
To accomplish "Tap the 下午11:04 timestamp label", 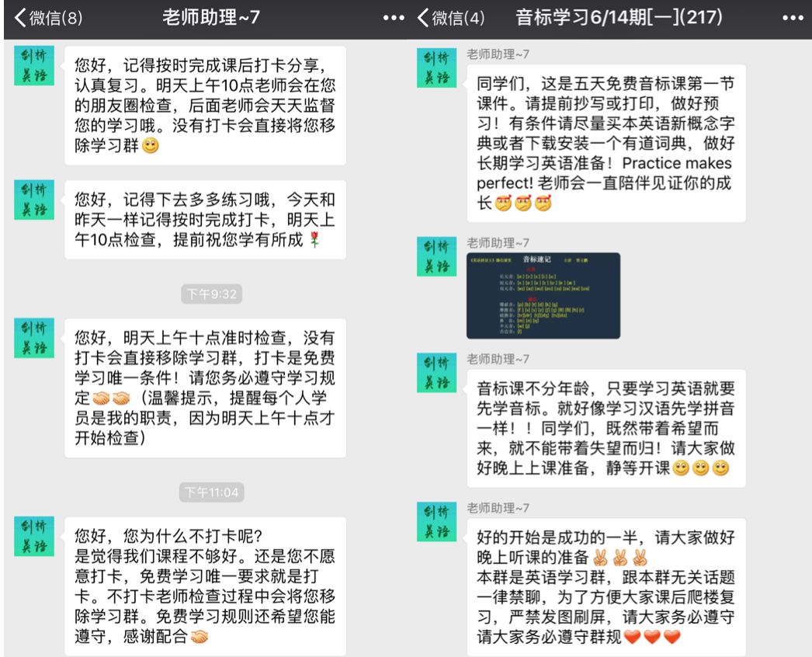I will [x=211, y=492].
